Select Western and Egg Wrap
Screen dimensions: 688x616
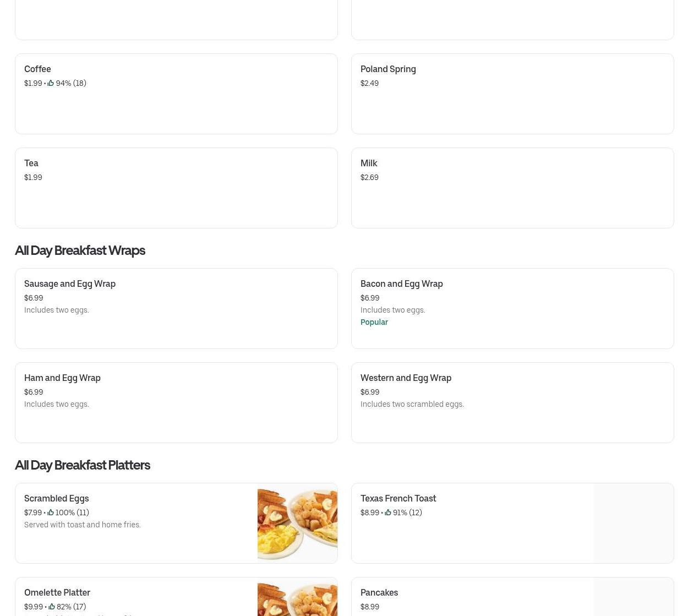512,402
